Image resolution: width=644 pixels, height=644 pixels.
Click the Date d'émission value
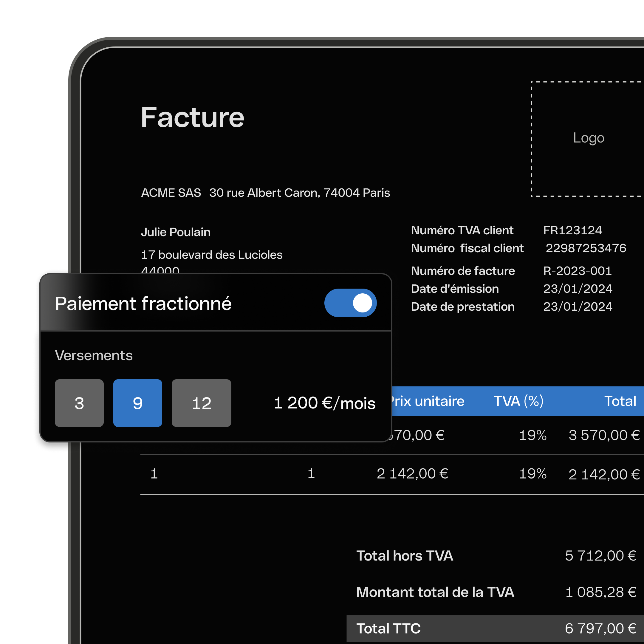coord(578,289)
